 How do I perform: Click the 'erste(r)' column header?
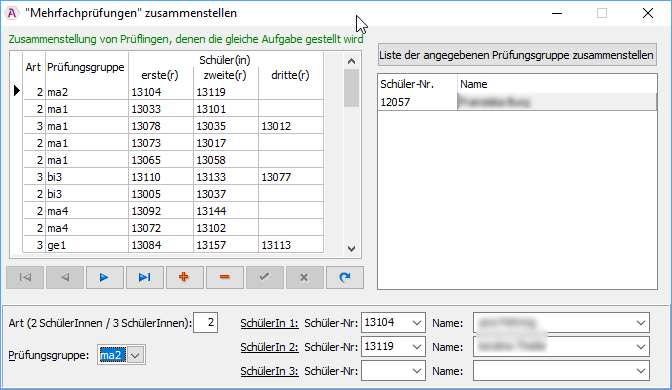(160, 75)
